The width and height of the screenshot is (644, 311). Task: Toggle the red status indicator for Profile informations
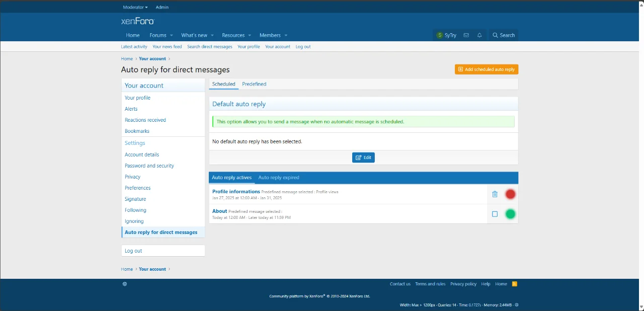510,194
